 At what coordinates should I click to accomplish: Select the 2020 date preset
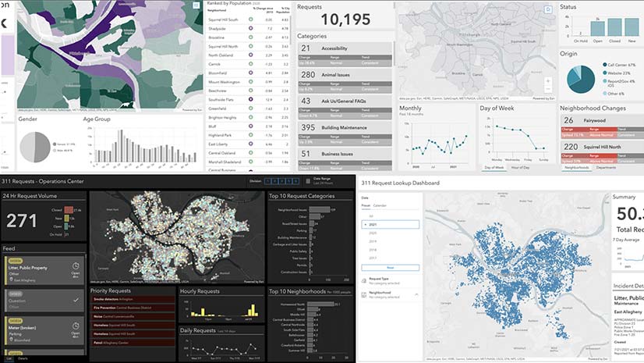tap(390, 233)
